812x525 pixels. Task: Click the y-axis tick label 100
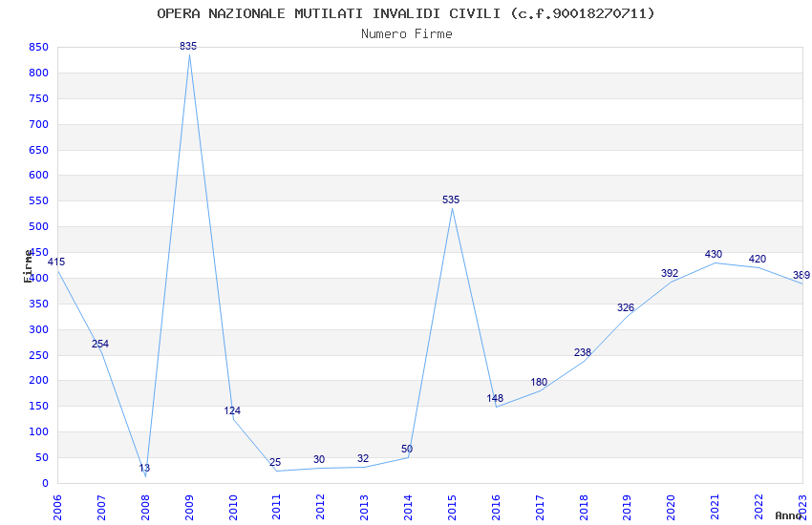(x=38, y=431)
